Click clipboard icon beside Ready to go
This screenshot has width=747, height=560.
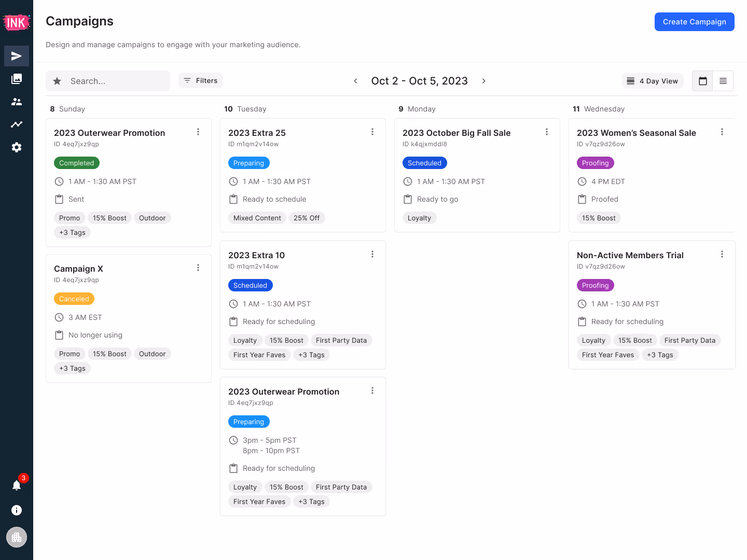point(408,199)
